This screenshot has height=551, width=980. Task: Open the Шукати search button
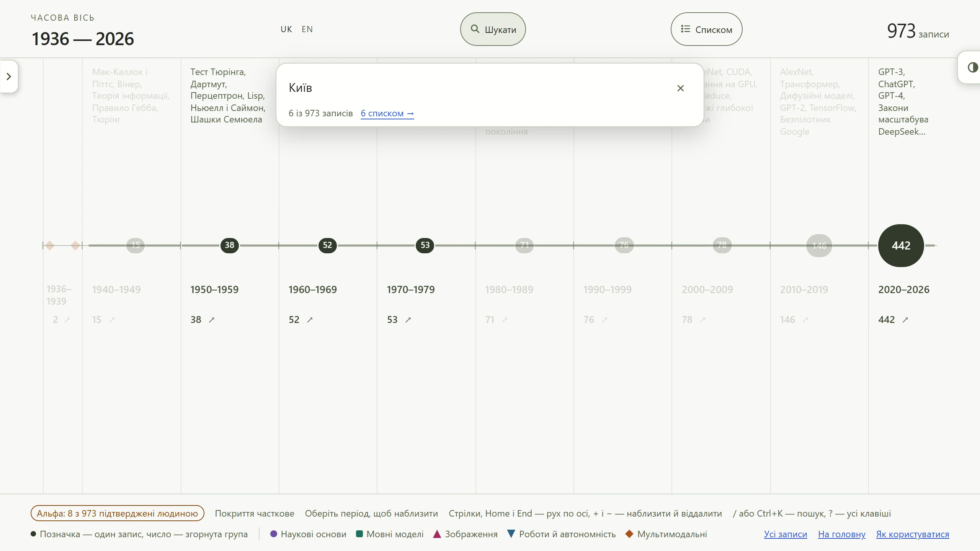[x=493, y=29]
